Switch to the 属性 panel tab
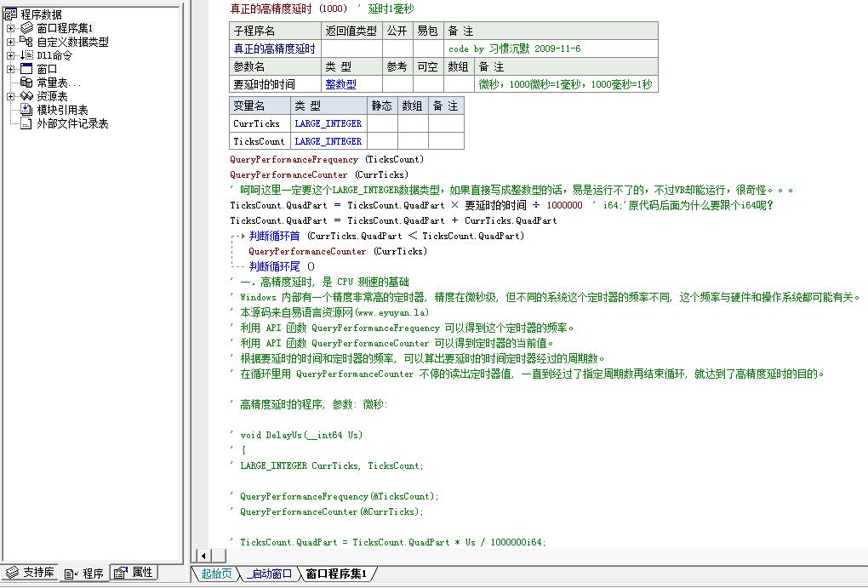This screenshot has width=868, height=588. coord(134,573)
